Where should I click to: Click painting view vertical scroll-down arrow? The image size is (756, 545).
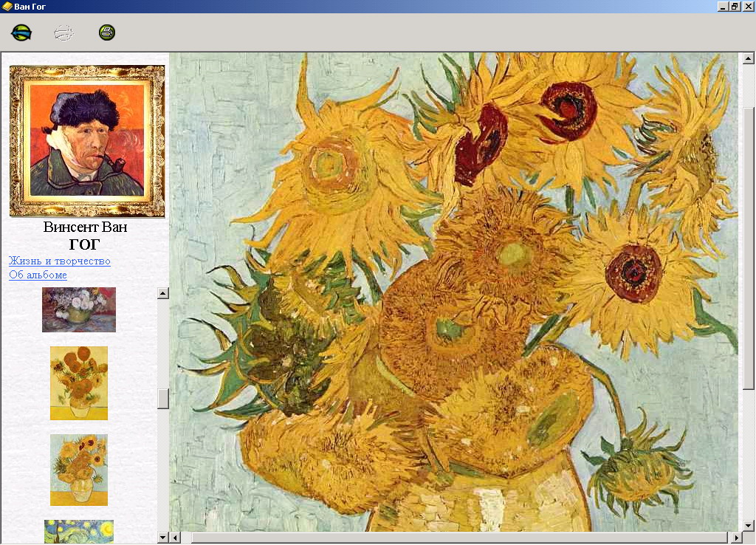(x=749, y=526)
